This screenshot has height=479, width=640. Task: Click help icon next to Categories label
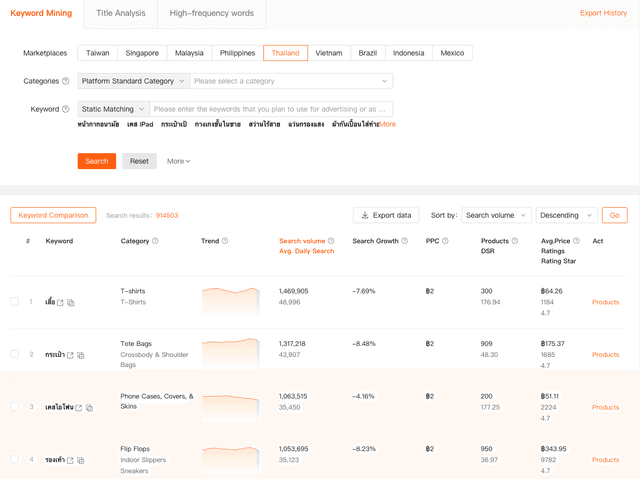(x=65, y=81)
